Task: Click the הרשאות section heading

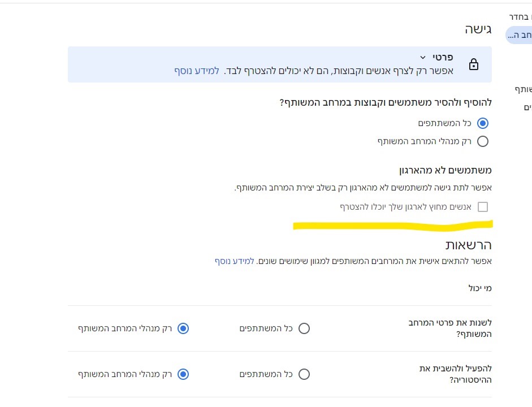Action: coord(469,245)
